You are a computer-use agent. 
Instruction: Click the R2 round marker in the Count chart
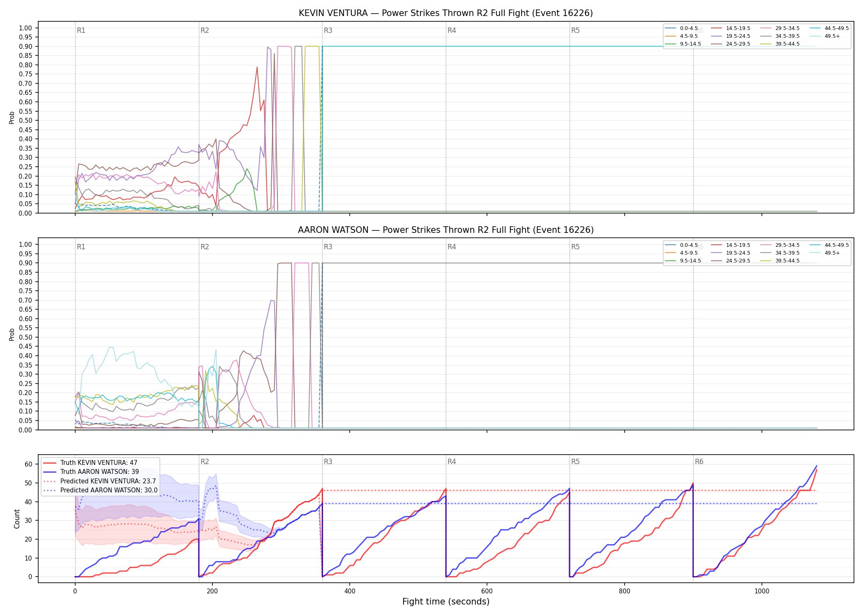tap(205, 462)
